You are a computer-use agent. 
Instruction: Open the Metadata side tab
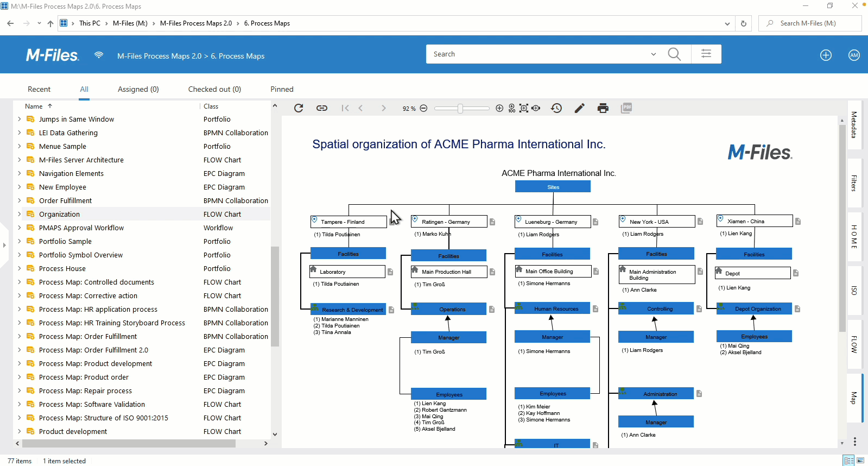point(854,125)
